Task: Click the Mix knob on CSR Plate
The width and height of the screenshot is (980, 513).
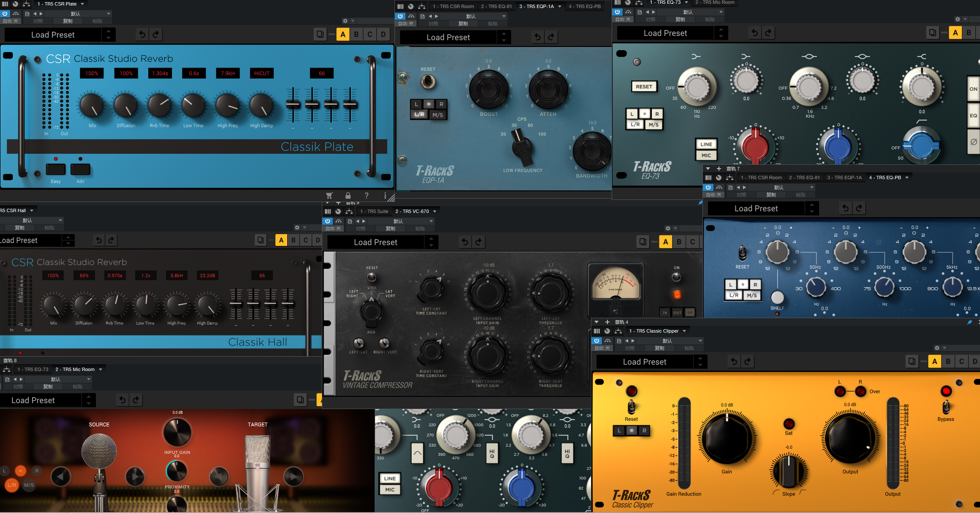Action: tap(92, 105)
